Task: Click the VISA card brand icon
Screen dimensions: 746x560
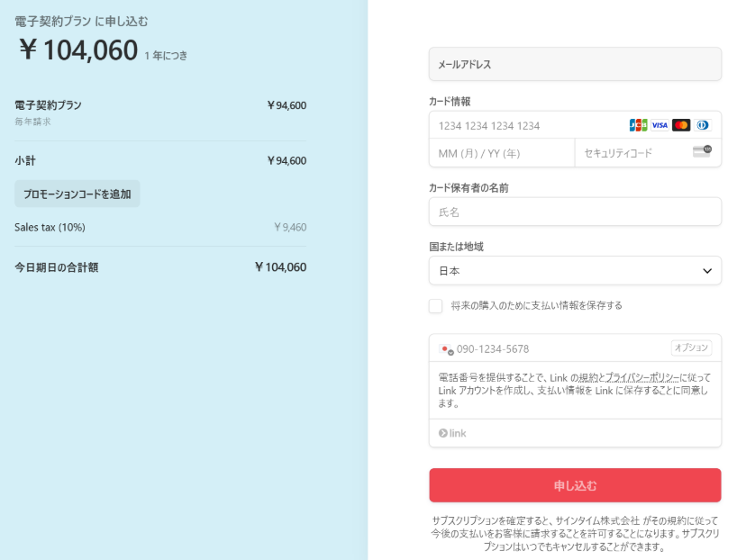Action: click(x=660, y=125)
